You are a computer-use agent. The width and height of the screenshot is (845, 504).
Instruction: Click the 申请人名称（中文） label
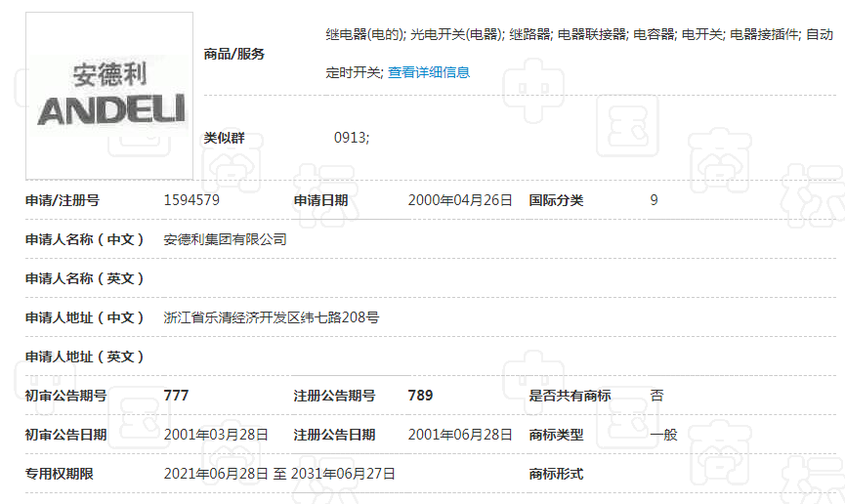click(85, 239)
